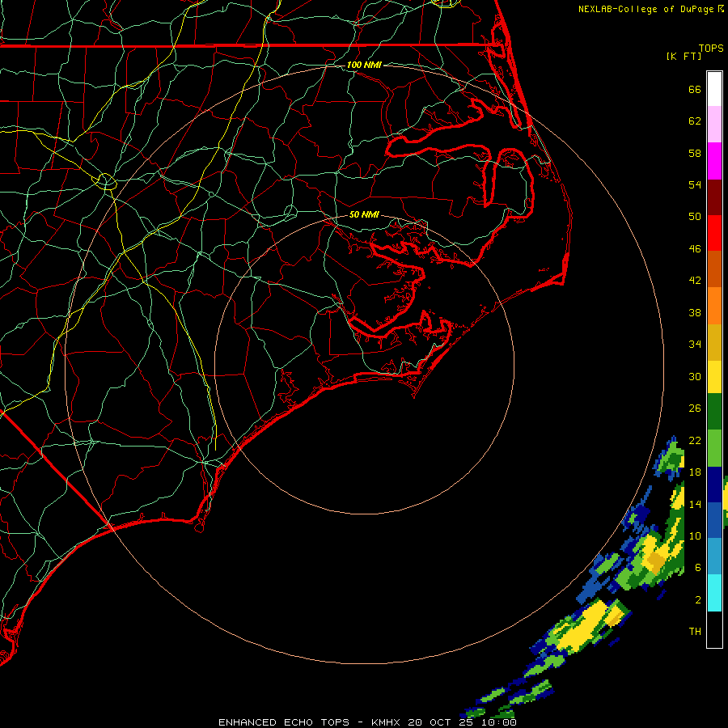Click legend value 14

[x=695, y=504]
